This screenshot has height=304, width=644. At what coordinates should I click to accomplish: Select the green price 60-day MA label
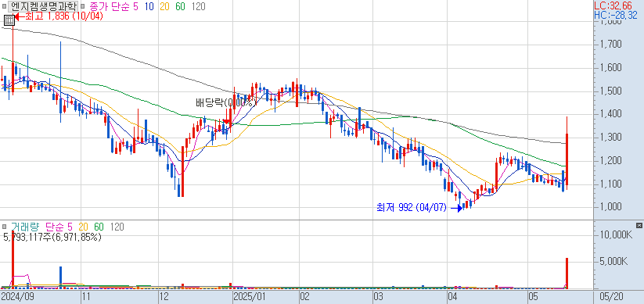(180, 6)
